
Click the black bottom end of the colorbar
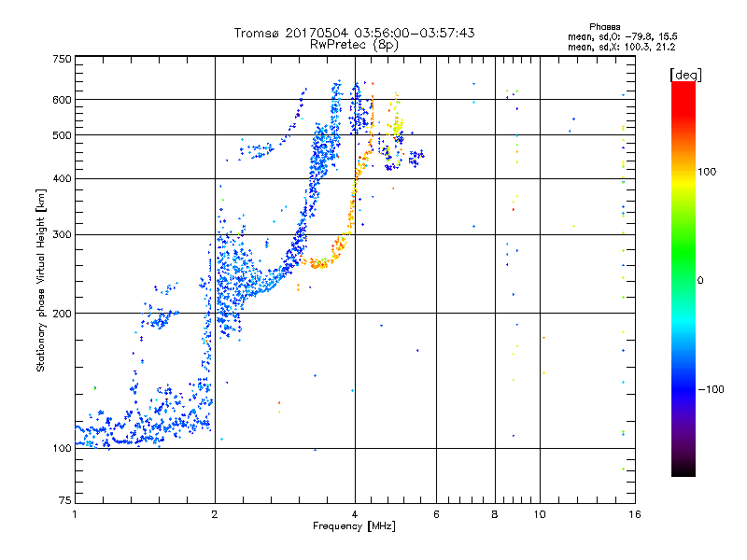pos(683,472)
